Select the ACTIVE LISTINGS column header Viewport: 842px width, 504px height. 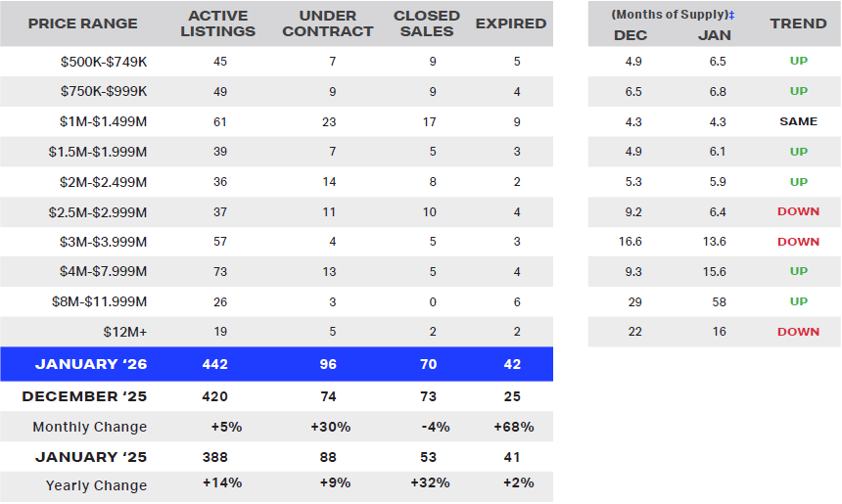coord(221,23)
